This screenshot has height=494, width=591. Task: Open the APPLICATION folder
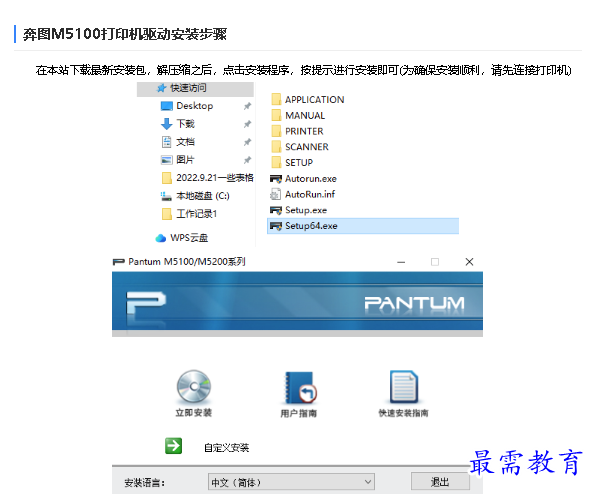pos(314,100)
